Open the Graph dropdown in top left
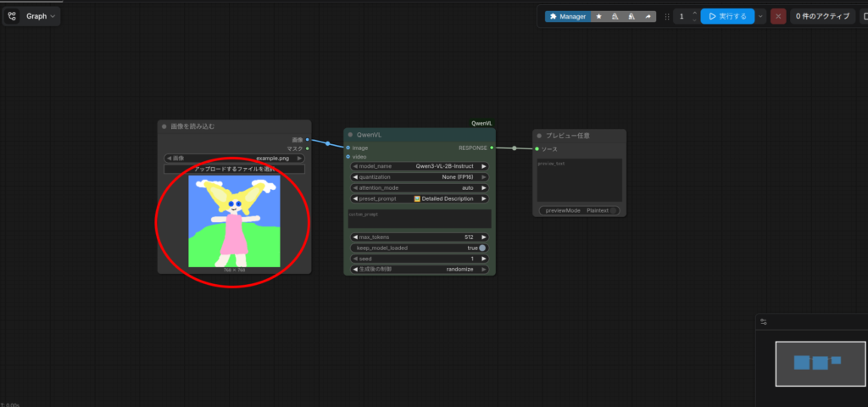 pos(31,16)
